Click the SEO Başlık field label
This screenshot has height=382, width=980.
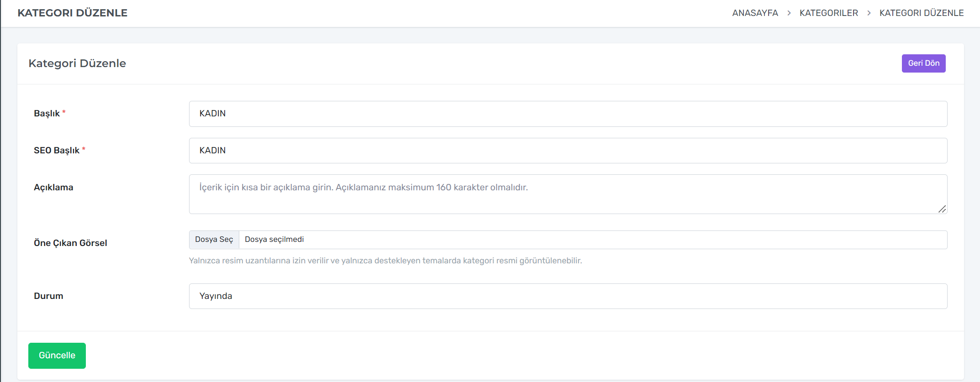pyautogui.click(x=57, y=151)
